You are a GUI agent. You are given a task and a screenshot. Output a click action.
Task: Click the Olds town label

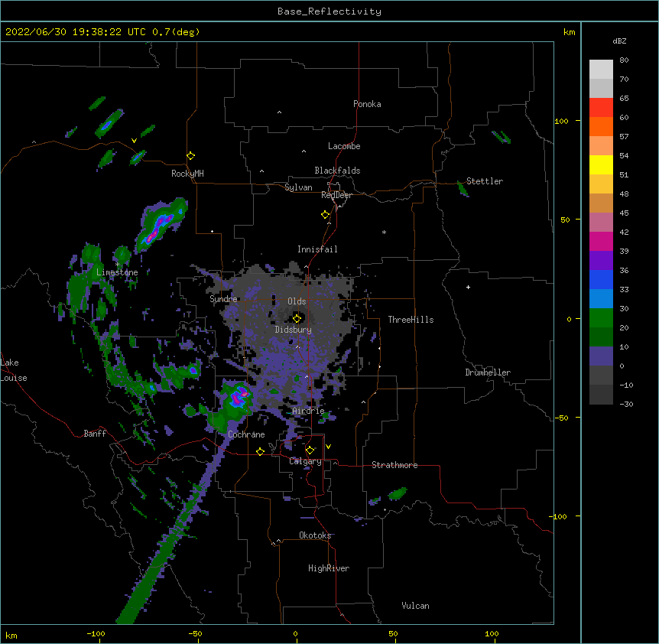pos(297,301)
